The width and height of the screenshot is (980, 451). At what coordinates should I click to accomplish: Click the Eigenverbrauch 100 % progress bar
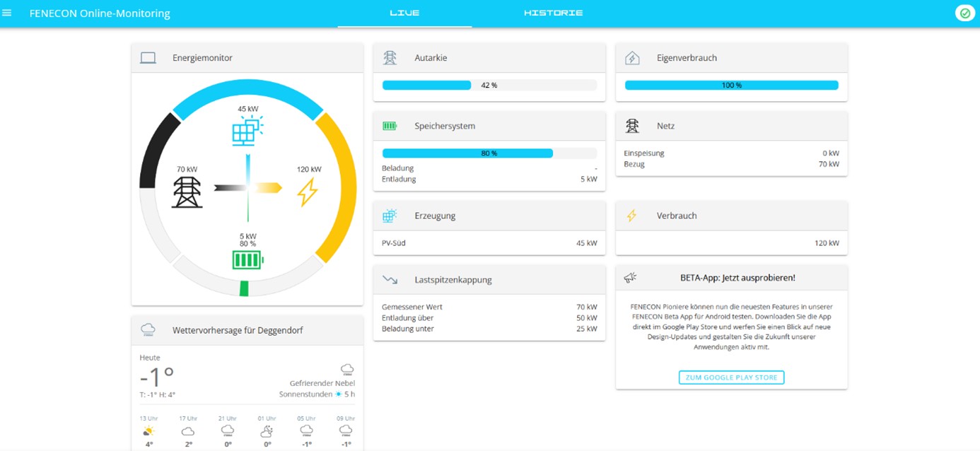(x=731, y=85)
